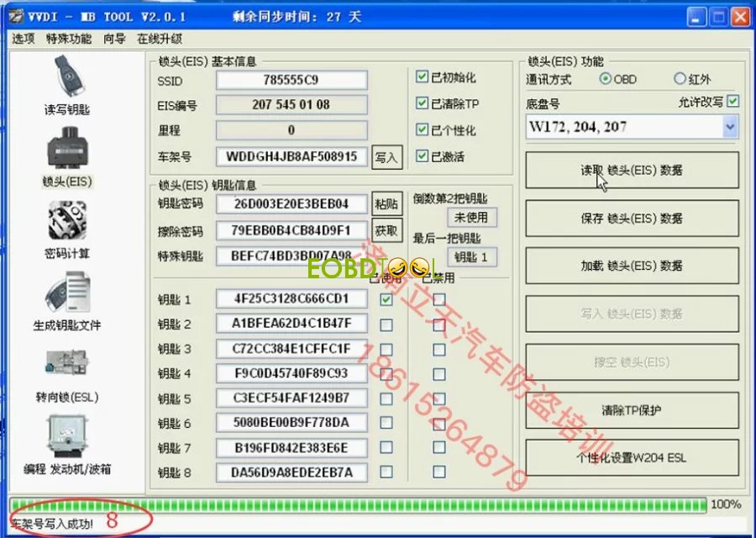Open the 特殊功能 menu

[69, 39]
